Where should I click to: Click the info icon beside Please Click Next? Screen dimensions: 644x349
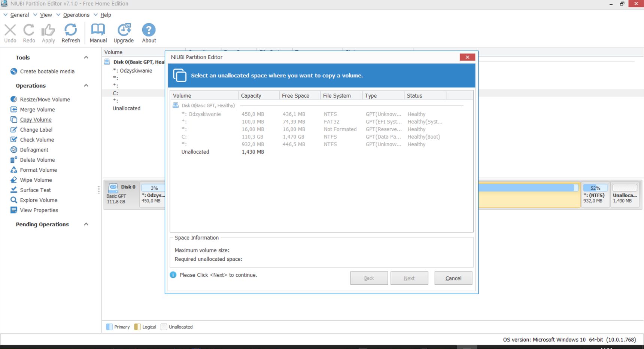[x=173, y=275]
